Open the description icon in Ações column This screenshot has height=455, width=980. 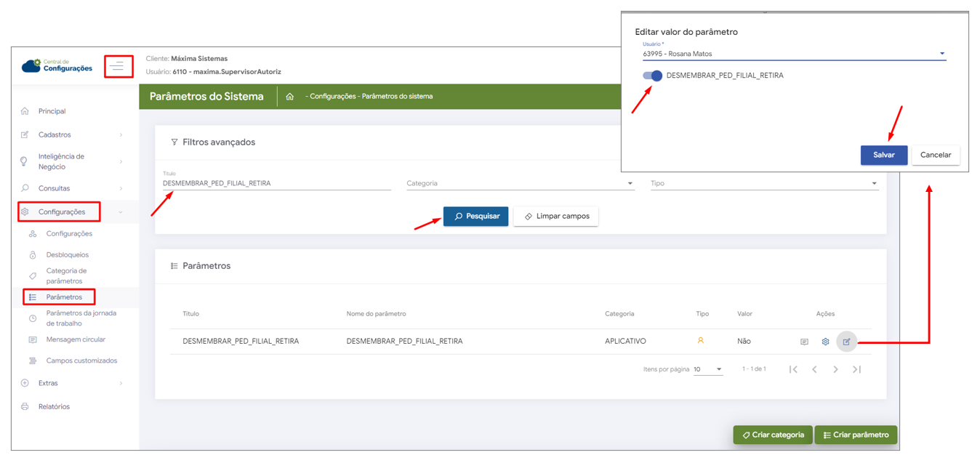point(804,342)
